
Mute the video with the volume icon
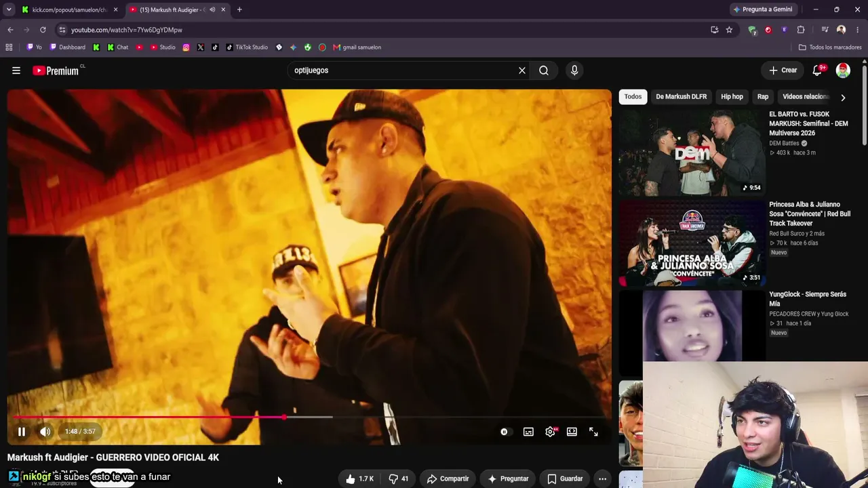(x=45, y=432)
